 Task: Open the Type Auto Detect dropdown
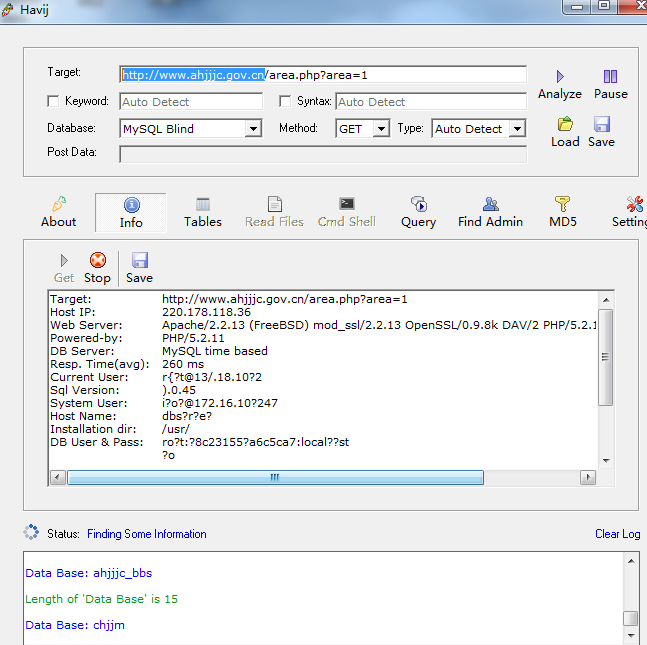point(517,129)
